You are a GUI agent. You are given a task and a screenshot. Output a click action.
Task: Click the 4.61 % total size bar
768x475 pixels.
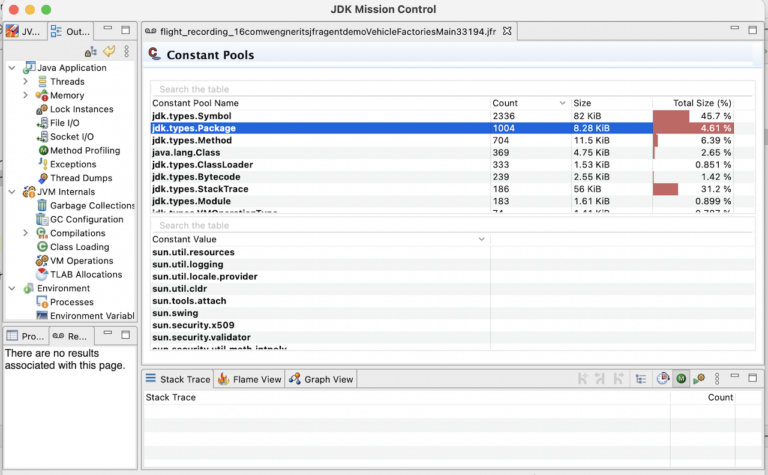(693, 128)
